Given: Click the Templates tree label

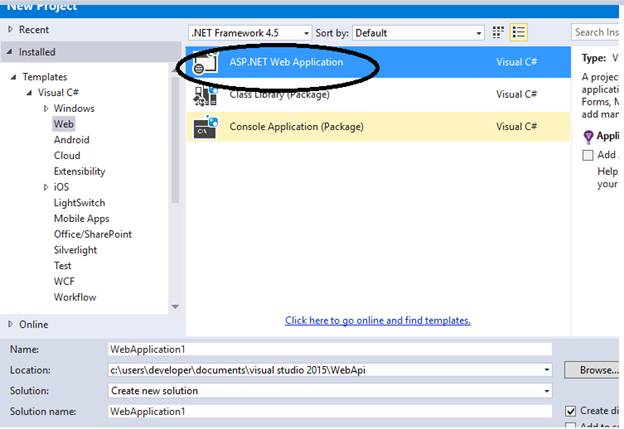Looking at the screenshot, I should 45,77.
